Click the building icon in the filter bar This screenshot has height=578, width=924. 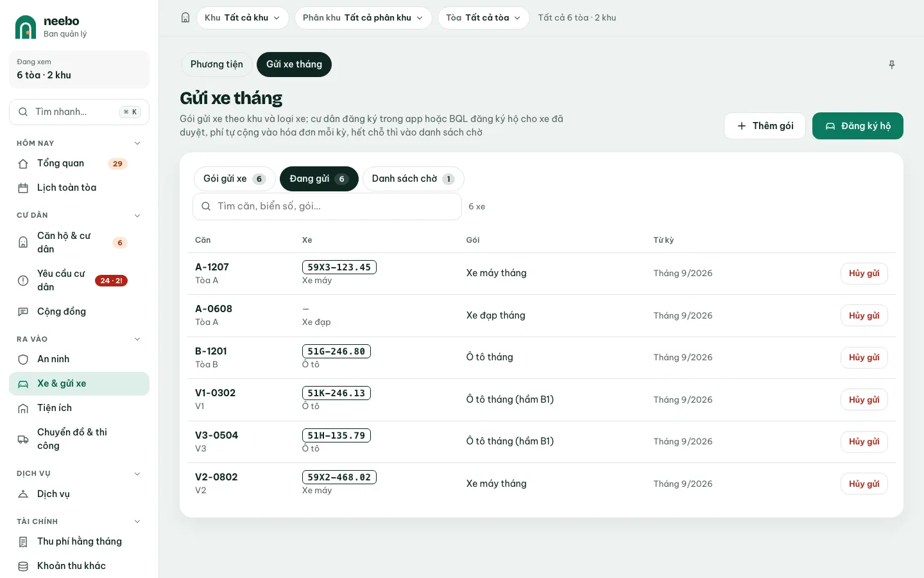(x=185, y=18)
